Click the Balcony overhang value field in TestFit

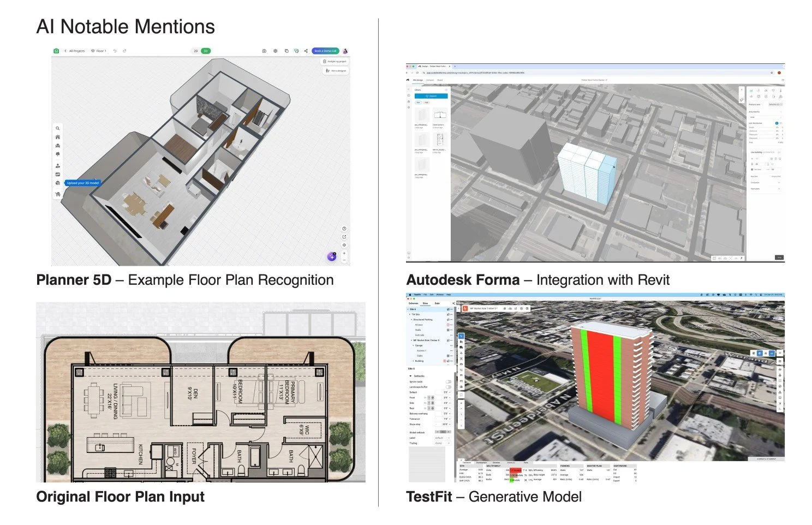coord(444,414)
